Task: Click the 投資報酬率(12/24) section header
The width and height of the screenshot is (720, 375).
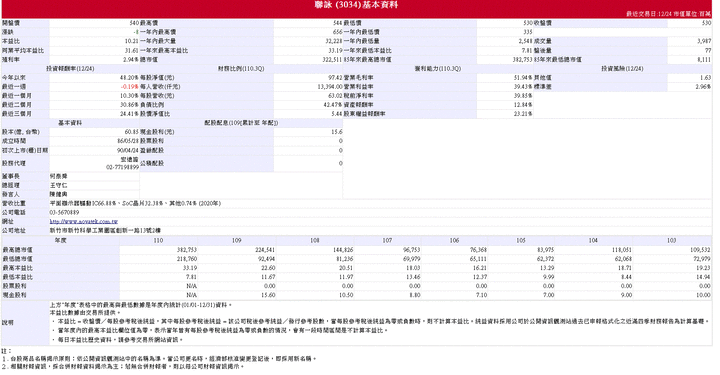Action: (70, 68)
